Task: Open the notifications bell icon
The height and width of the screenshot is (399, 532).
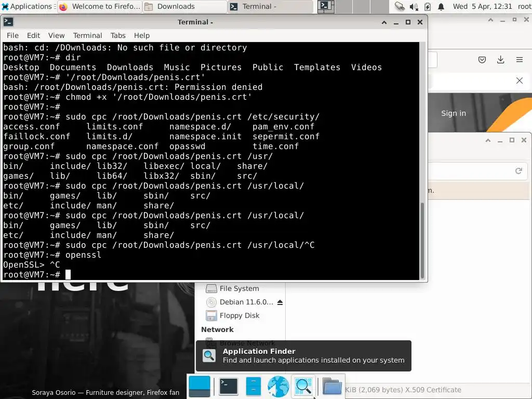Action: tap(441, 6)
